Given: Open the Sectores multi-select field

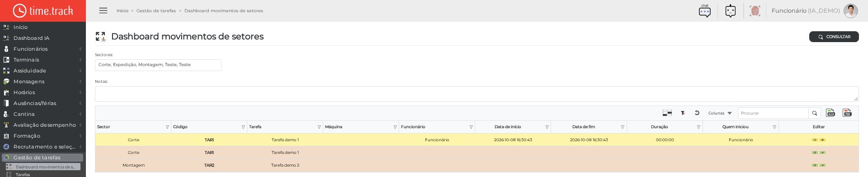Looking at the screenshot, I should coord(158,65).
